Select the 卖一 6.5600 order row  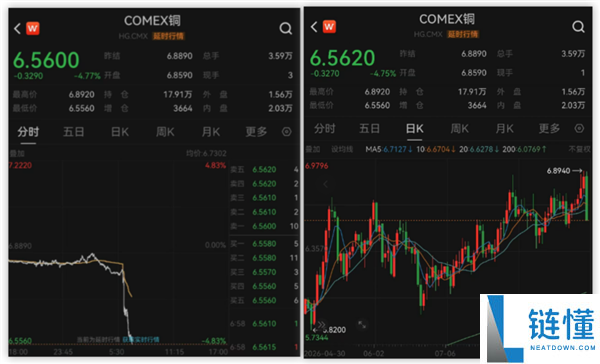click(264, 226)
